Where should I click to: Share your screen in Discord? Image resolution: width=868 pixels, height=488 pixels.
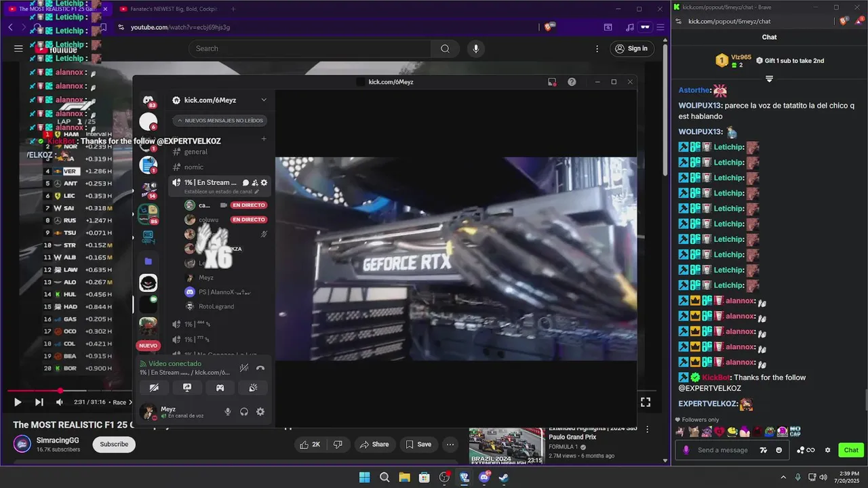(x=187, y=388)
